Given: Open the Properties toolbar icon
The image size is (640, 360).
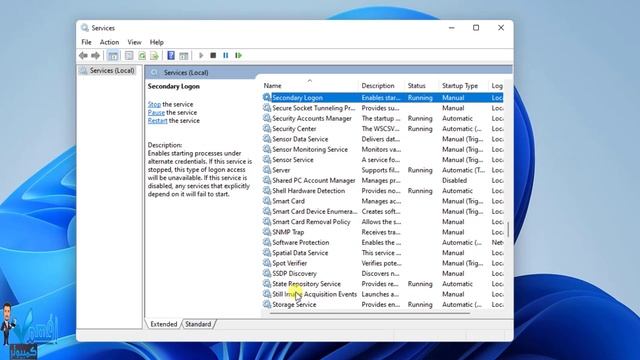Looking at the screenshot, I should [129, 56].
